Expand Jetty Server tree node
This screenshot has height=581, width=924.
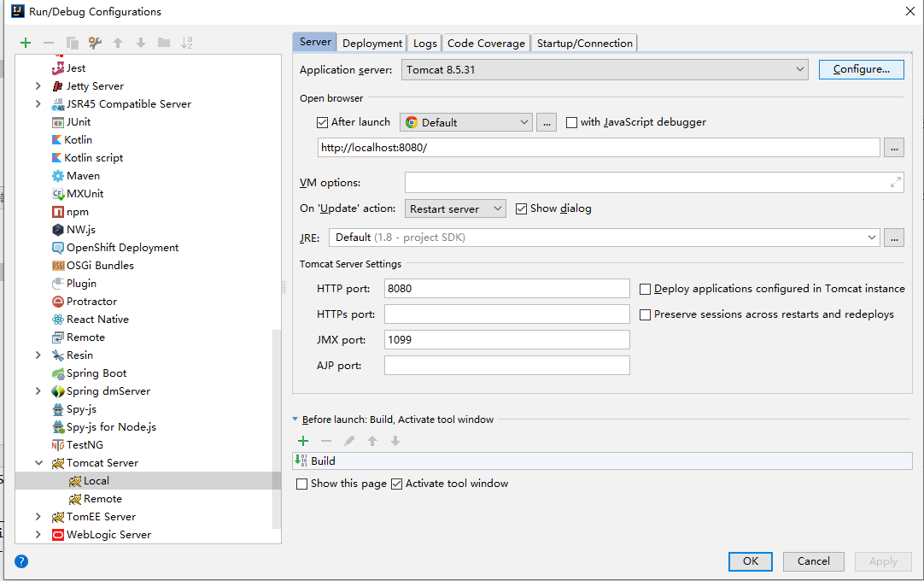tap(38, 86)
